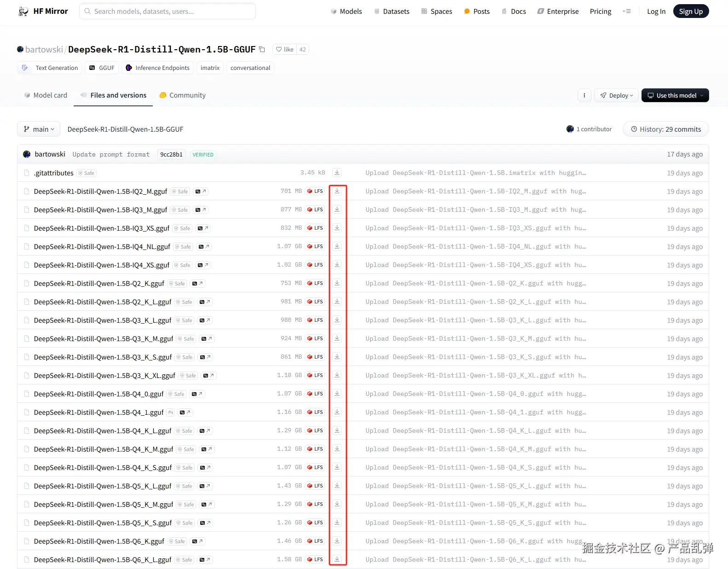Download the IQ4_NL.gguf file
Screen dimensions: 728x569
[x=337, y=246]
